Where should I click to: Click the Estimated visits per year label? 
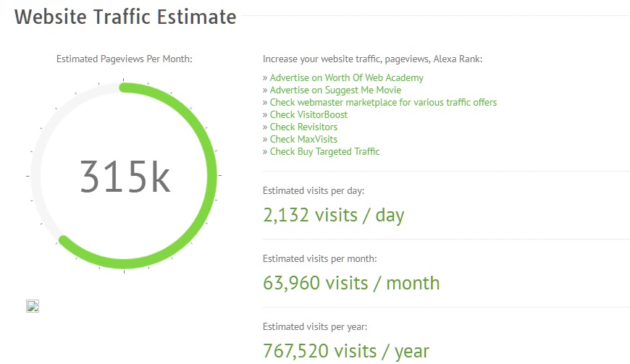315,326
